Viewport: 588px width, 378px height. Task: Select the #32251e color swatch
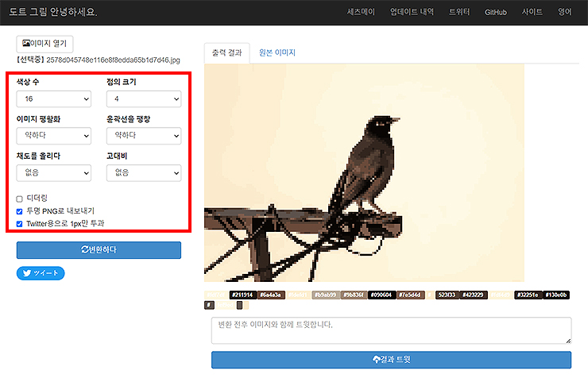(528, 295)
